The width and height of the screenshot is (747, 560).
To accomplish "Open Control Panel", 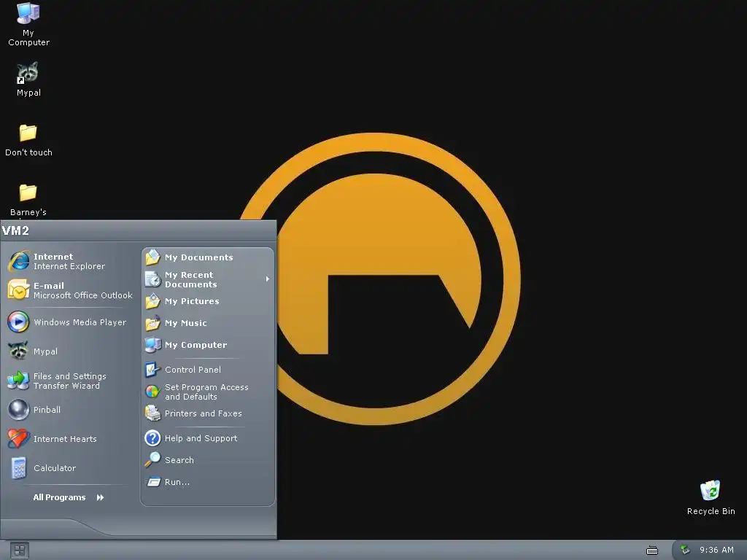I will click(208, 370).
